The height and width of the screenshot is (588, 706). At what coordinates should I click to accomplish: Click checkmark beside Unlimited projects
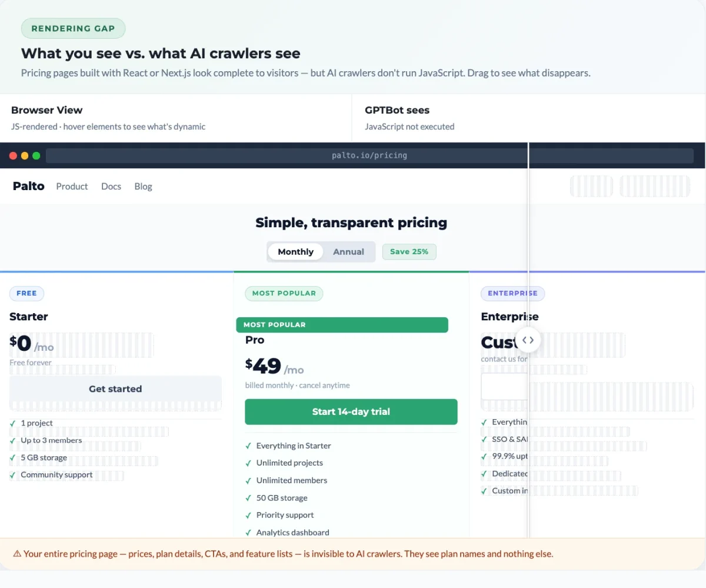pyautogui.click(x=248, y=463)
